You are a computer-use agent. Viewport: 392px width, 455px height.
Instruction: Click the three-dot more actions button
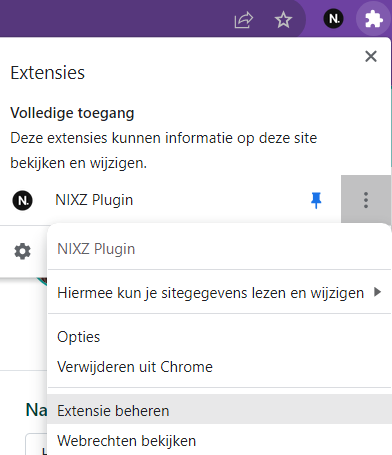coord(366,200)
